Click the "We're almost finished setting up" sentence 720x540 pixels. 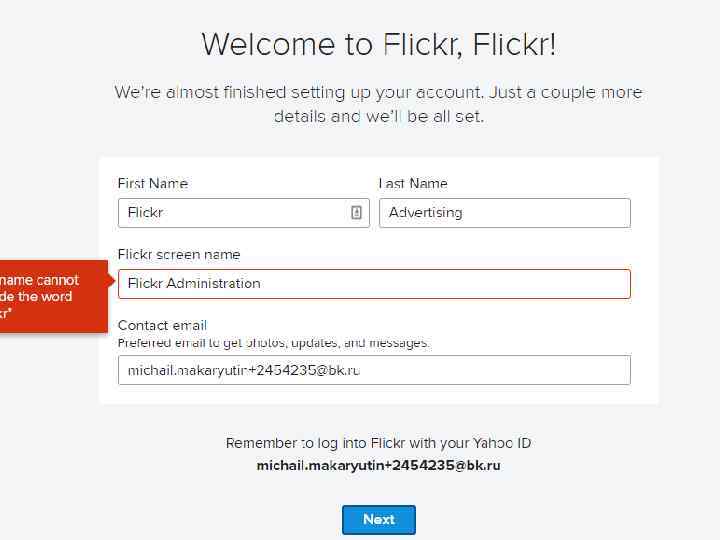point(378,93)
